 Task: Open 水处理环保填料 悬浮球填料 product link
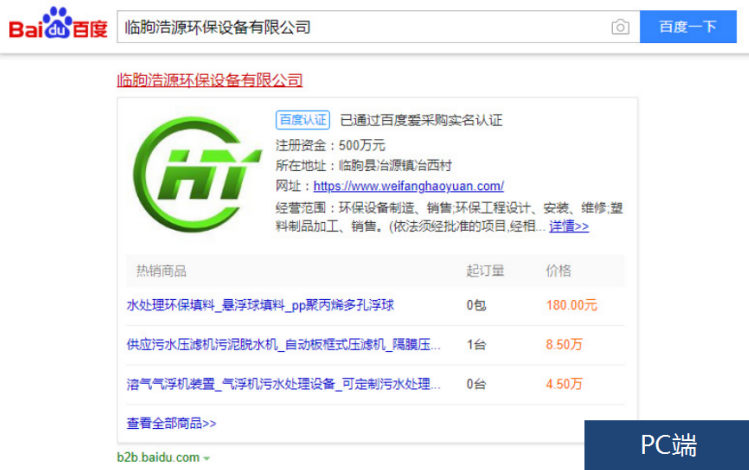coord(260,305)
